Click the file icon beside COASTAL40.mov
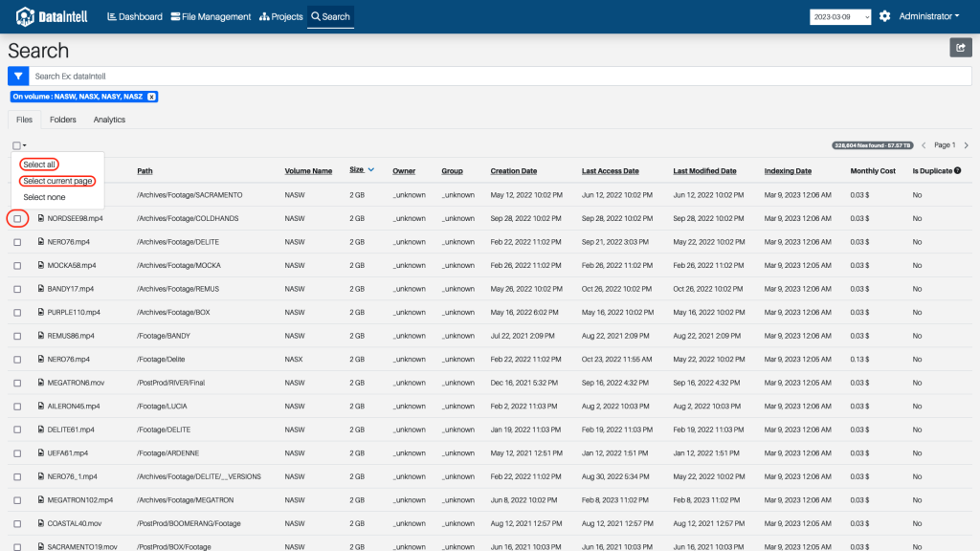Image resolution: width=980 pixels, height=551 pixels. point(40,523)
